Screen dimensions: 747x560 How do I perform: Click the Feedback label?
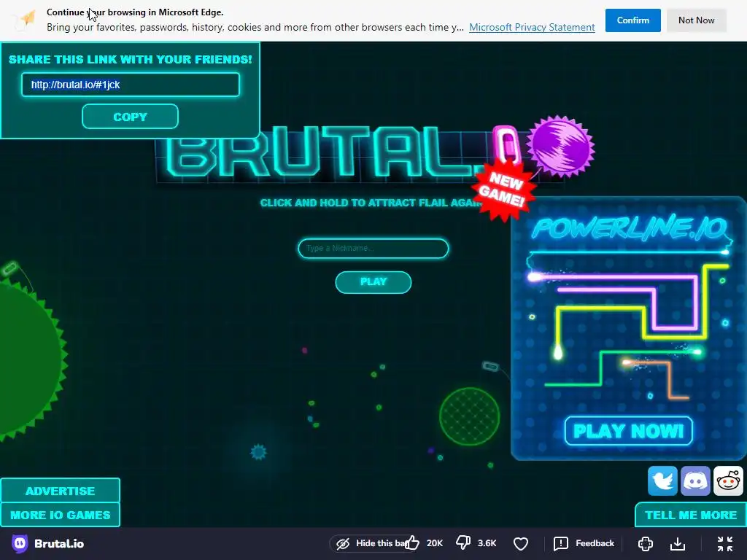(x=595, y=542)
